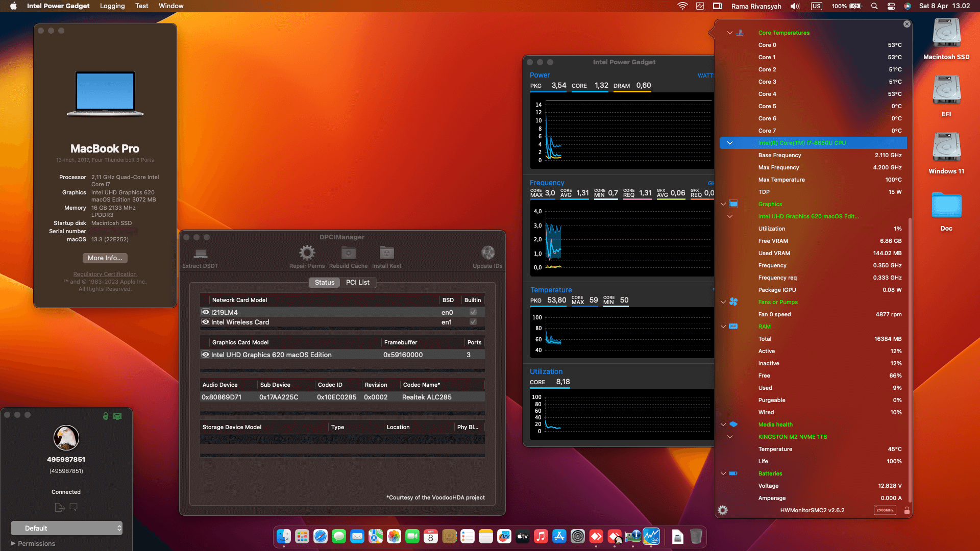This screenshot has height=551, width=980.
Task: Click the RAM chip icon in HWMonitor
Action: pos(733,327)
